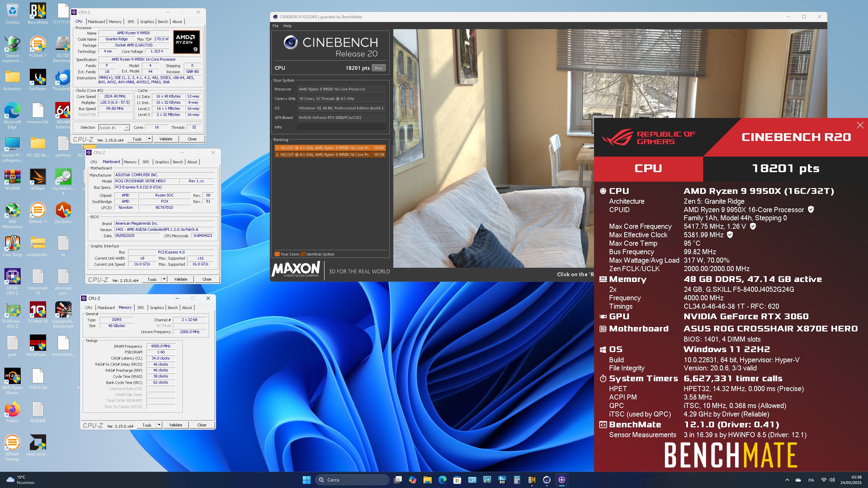This screenshot has width=868, height=488.
Task: Show hidden system tray icons
Action: click(x=787, y=480)
